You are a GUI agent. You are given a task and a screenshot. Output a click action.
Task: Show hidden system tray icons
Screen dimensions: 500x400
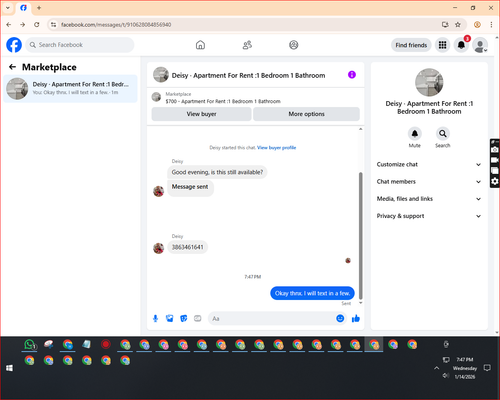(436, 368)
